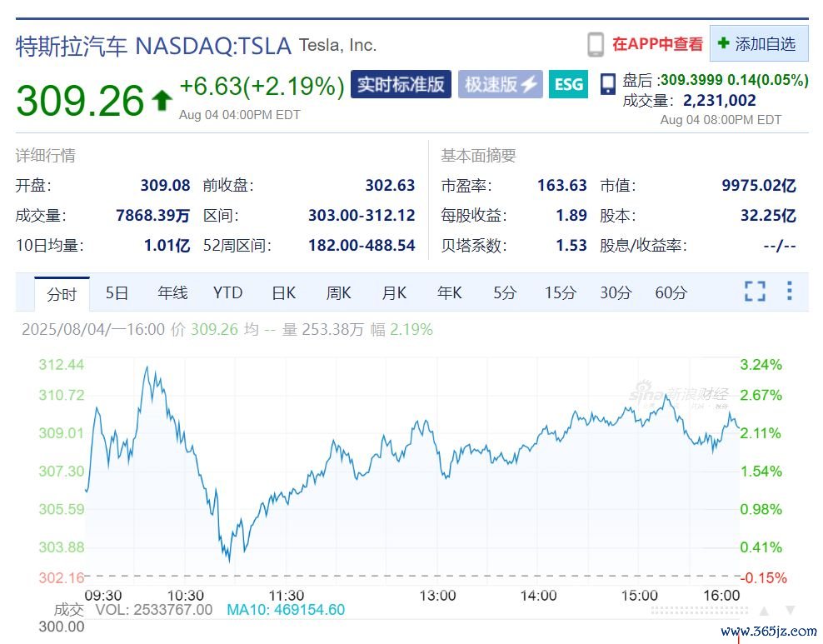The height and width of the screenshot is (644, 823).
Task: Click the green up arrow beside 309.26
Action: click(162, 101)
